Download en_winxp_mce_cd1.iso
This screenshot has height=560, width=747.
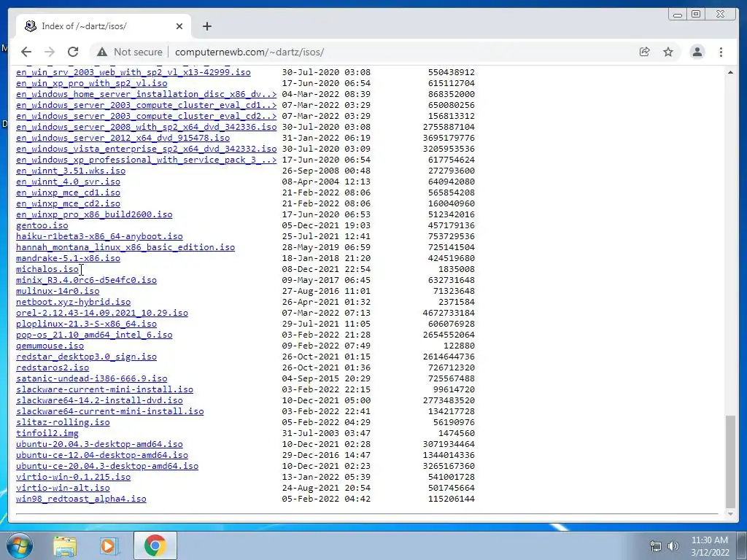[x=68, y=192]
